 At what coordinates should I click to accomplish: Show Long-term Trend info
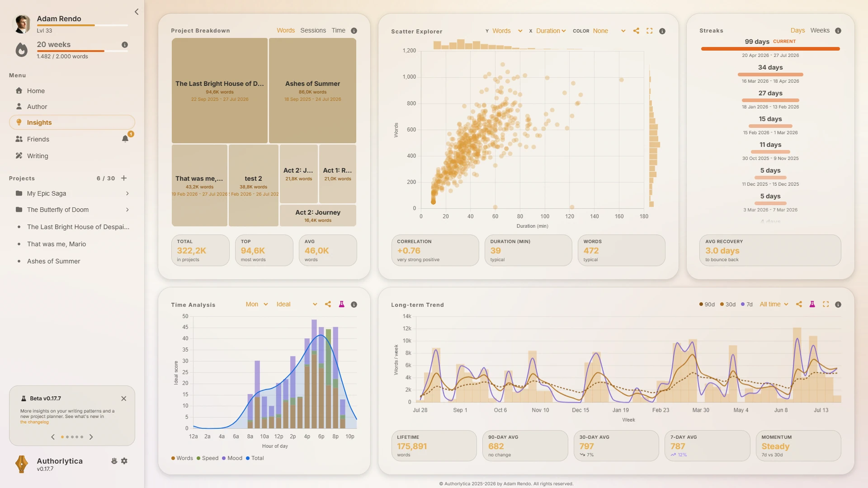[x=838, y=305]
